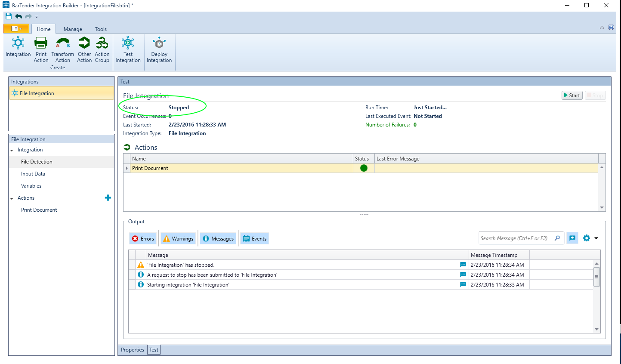Collapse the ribbon with the caret icon
Screen dimensions: 621x364
602,28
